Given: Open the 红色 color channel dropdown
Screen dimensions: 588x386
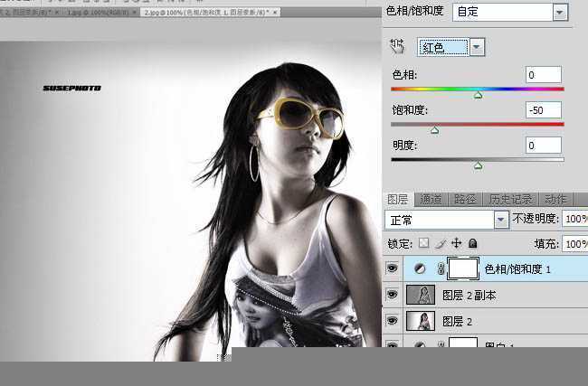Looking at the screenshot, I should click(451, 47).
